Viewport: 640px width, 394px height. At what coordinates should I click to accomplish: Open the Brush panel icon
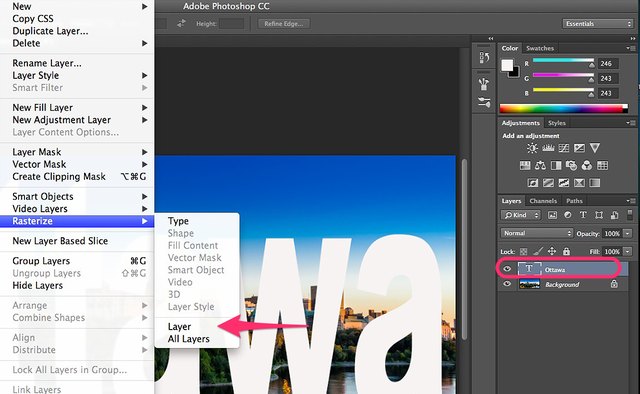(x=484, y=84)
